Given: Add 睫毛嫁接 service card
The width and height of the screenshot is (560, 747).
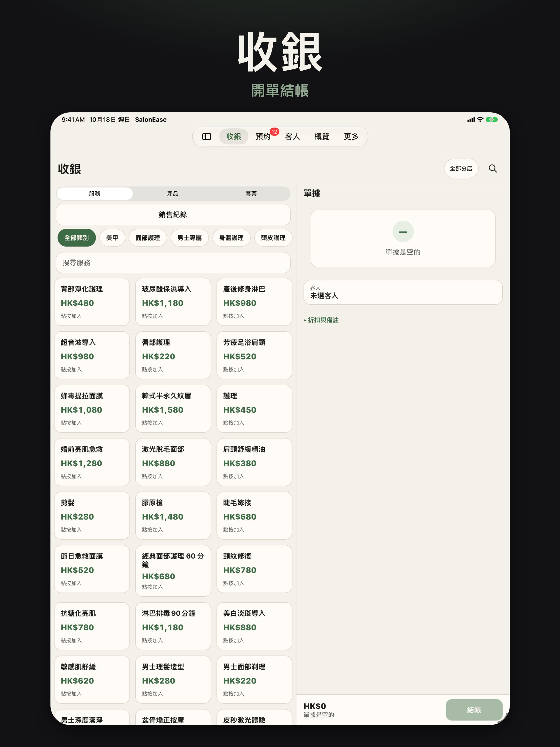Looking at the screenshot, I should (x=254, y=515).
